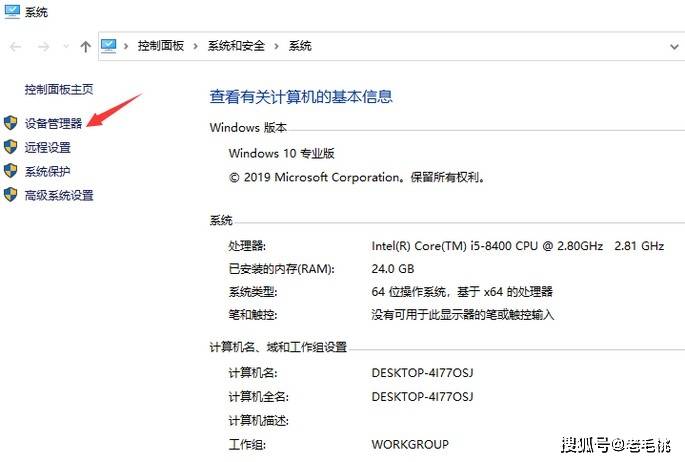Screen dimensions: 685x462
Task: Open 系统保护 link
Action: point(48,171)
